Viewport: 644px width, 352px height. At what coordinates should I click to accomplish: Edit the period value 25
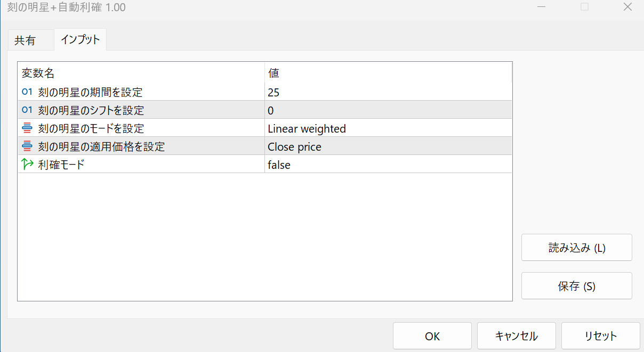[x=388, y=93]
